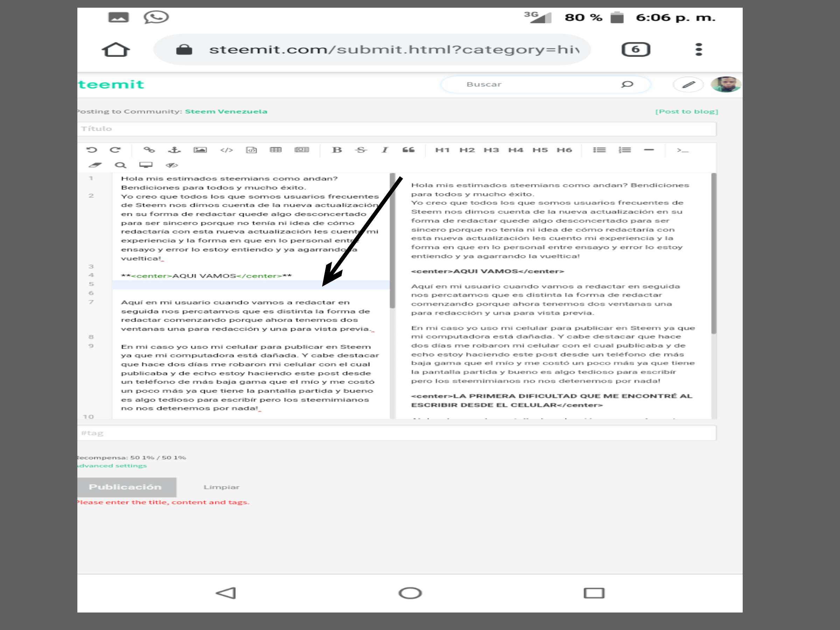Insert a table with the table icon
The image size is (840, 630).
click(276, 150)
